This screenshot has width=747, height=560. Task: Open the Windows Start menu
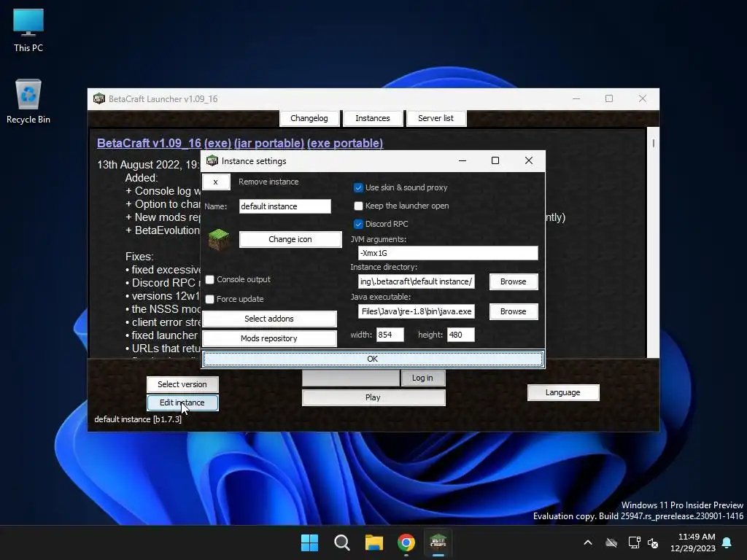pos(309,542)
